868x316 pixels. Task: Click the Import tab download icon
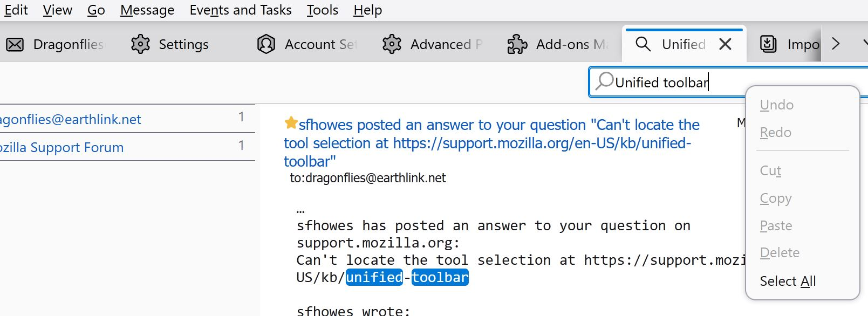point(768,44)
